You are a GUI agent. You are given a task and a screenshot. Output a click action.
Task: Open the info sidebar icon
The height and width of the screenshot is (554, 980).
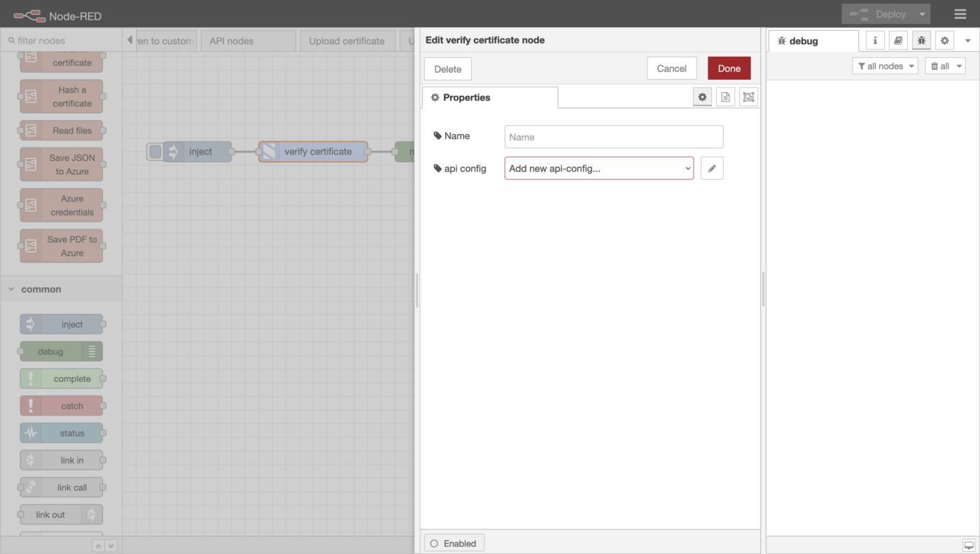pos(875,41)
